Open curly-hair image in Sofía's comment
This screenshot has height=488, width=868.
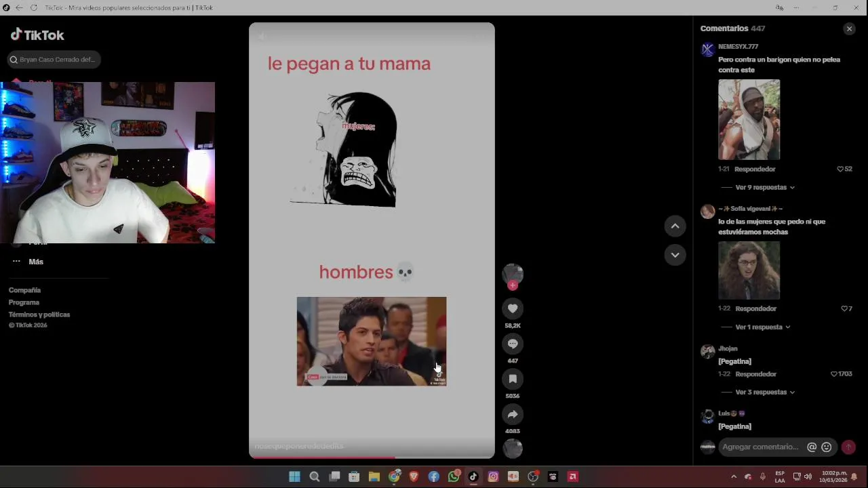(x=749, y=270)
